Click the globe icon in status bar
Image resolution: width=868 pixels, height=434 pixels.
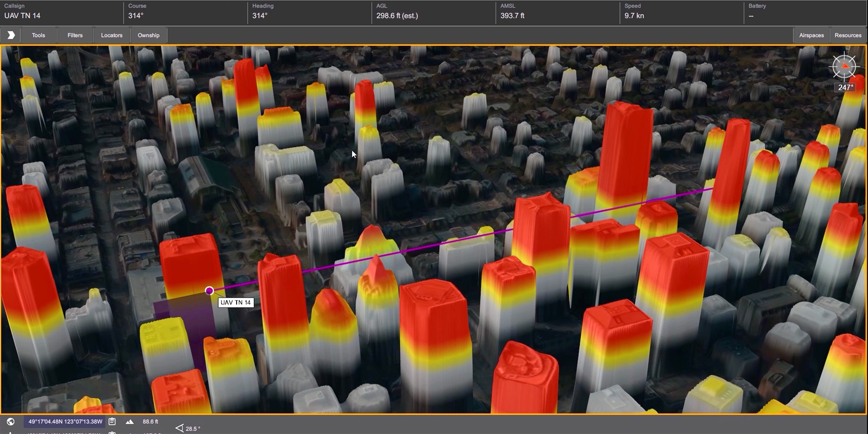(x=11, y=421)
